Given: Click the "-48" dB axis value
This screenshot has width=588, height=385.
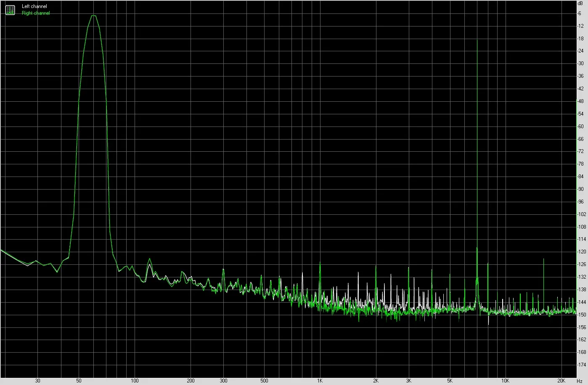Looking at the screenshot, I should tap(580, 101).
